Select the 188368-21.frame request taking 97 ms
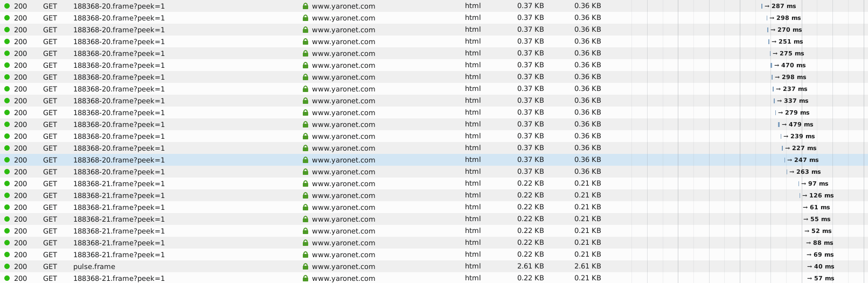This screenshot has width=868, height=283. [x=119, y=183]
